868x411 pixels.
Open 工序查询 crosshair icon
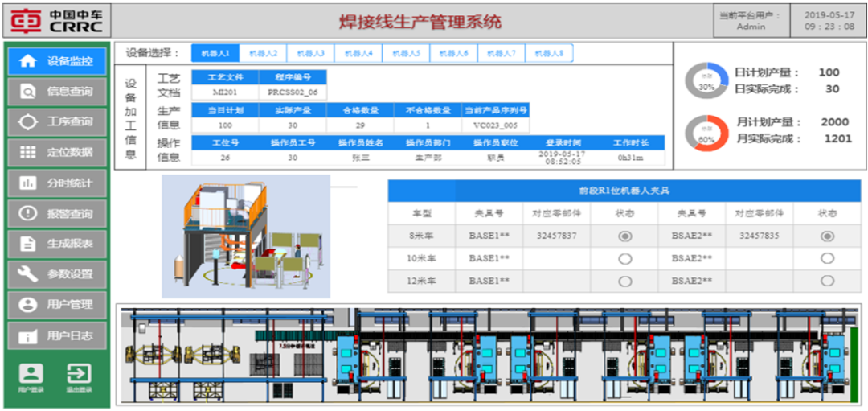coord(27,122)
